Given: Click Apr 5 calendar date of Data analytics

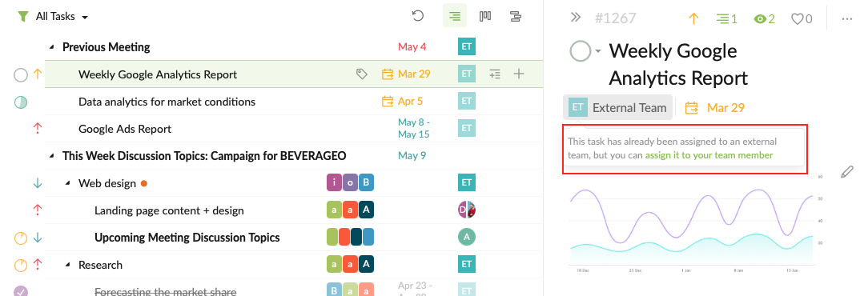Looking at the screenshot, I should point(403,102).
